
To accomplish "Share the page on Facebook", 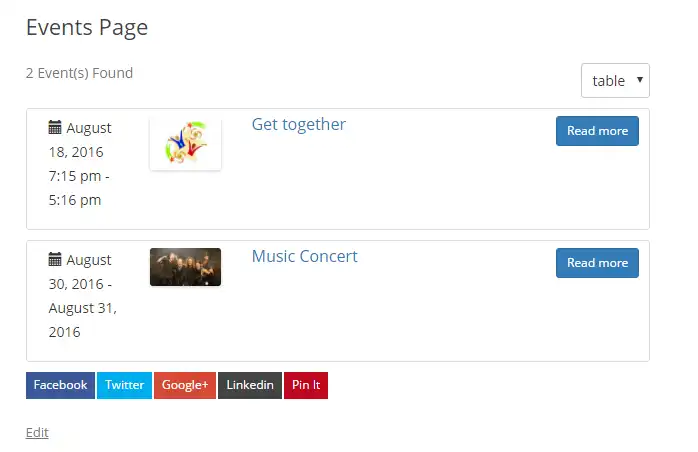I will pos(60,385).
